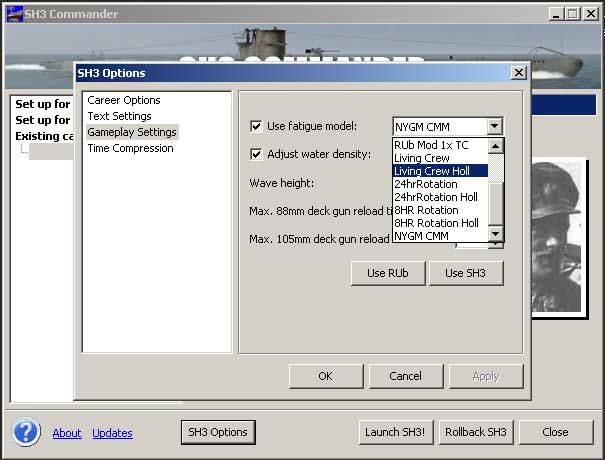
Task: Open Career Options category
Action: pos(123,100)
